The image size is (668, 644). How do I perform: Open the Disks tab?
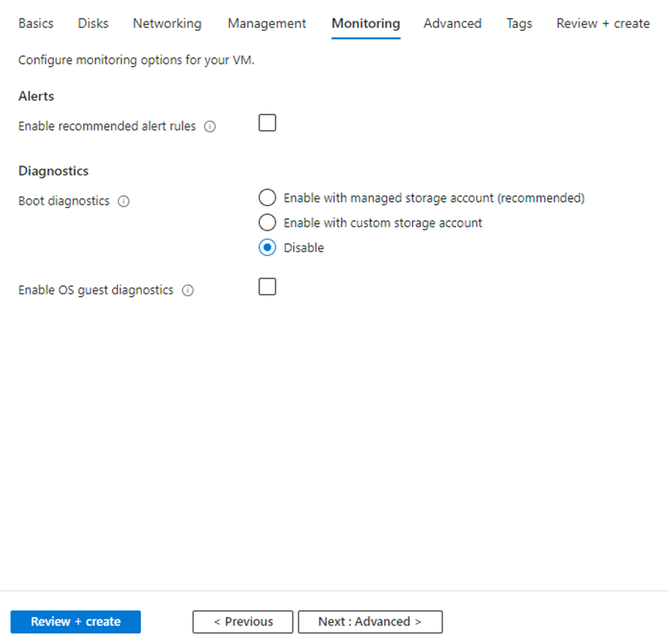coord(92,23)
